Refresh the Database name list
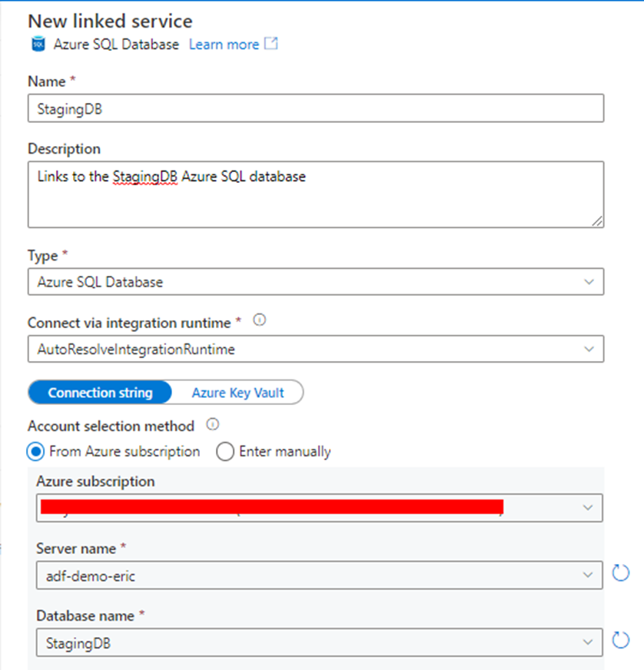Image resolution: width=644 pixels, height=670 pixels. tap(620, 640)
